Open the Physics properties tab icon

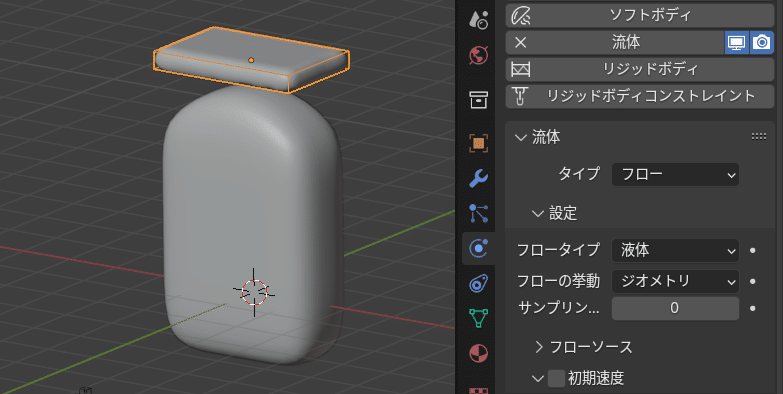pos(478,248)
